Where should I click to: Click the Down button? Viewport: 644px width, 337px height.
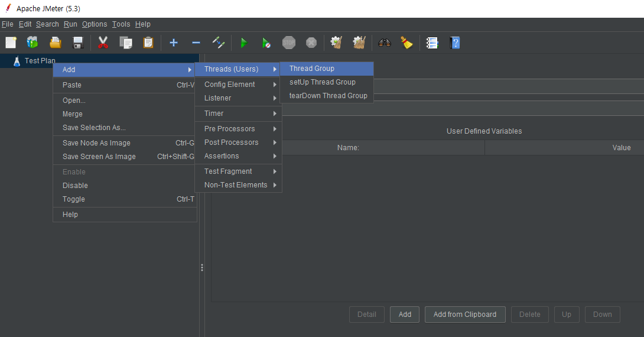(x=603, y=315)
